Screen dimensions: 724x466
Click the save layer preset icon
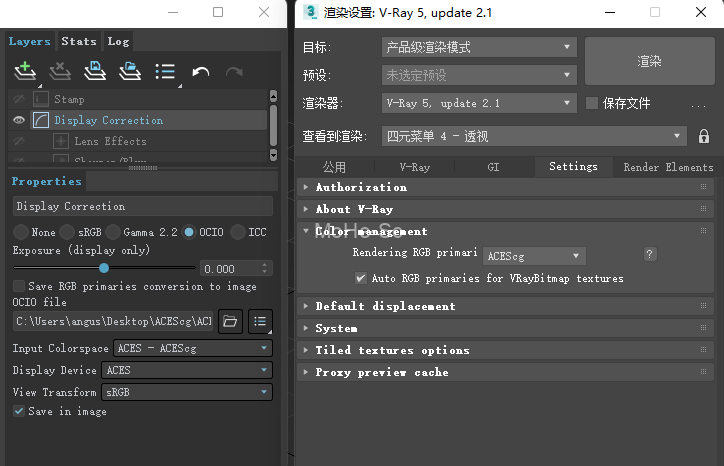click(x=95, y=71)
